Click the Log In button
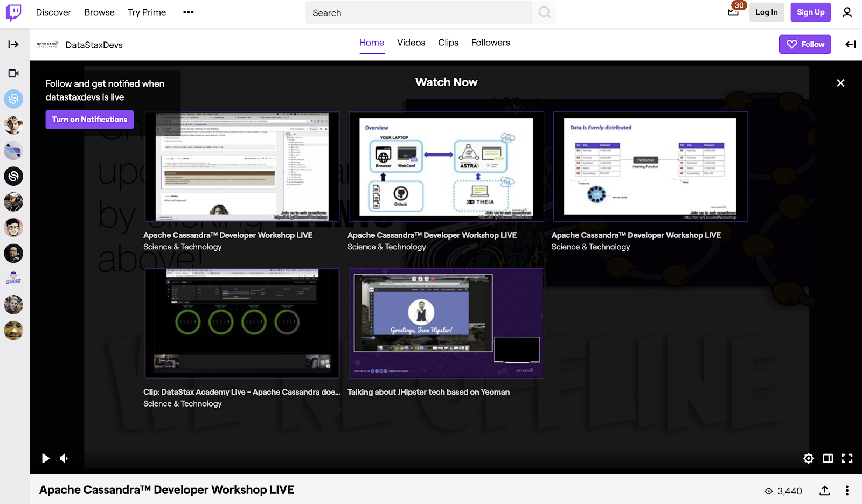The width and height of the screenshot is (862, 504). 767,12
